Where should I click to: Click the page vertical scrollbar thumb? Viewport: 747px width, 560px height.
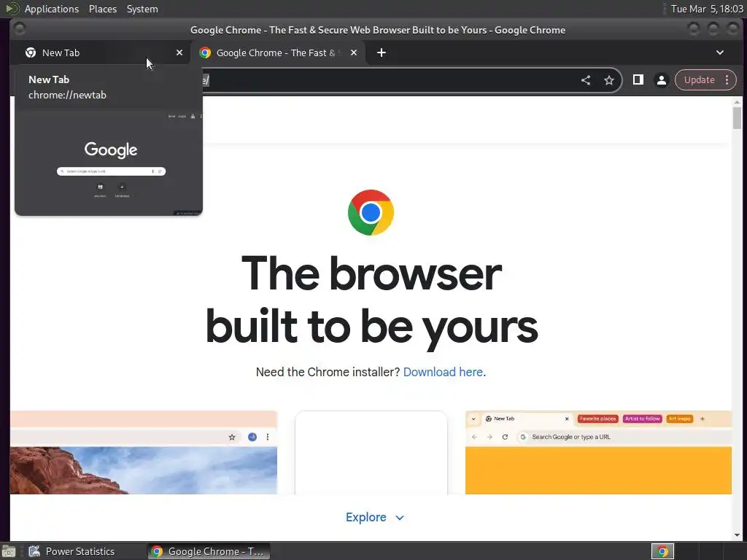[x=737, y=117]
